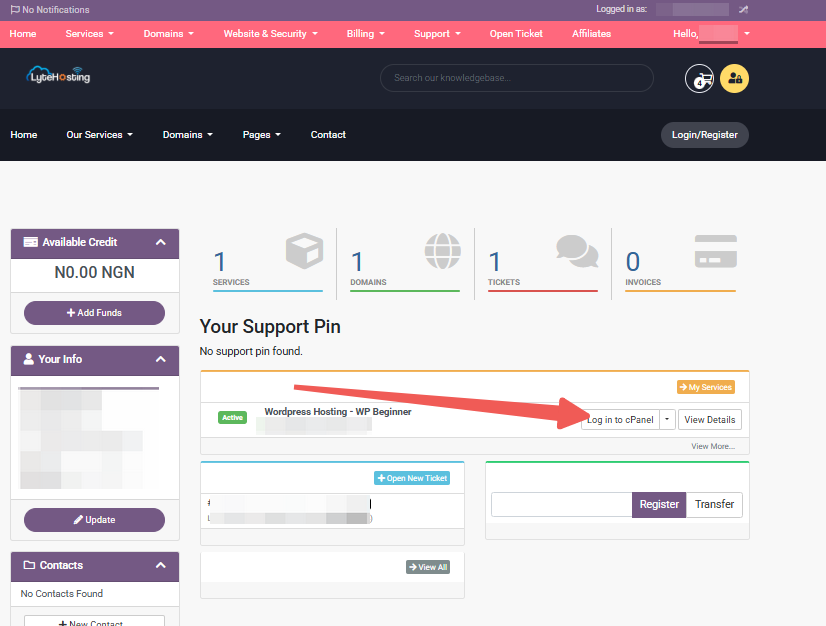
Task: Click the knowledgebase search field
Action: 516,77
